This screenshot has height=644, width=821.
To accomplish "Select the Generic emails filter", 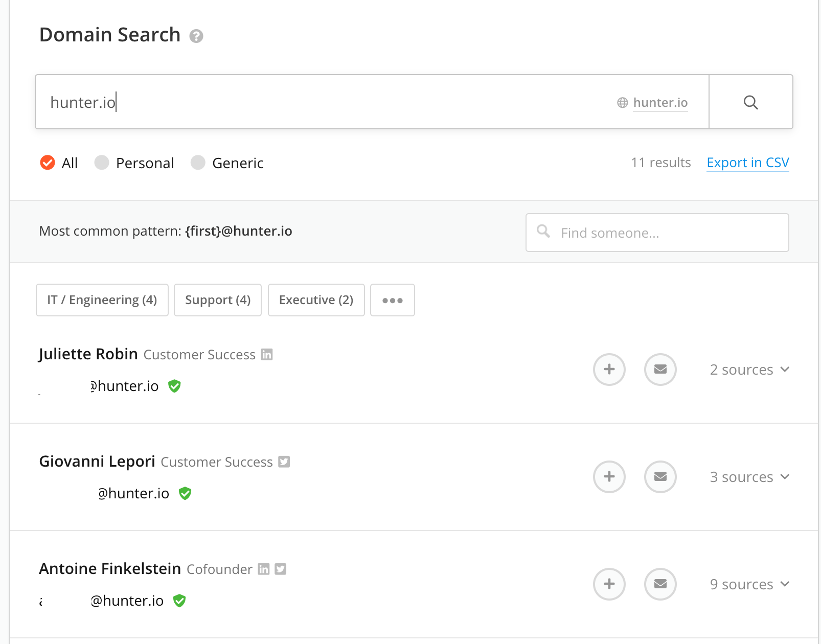I will coord(198,163).
